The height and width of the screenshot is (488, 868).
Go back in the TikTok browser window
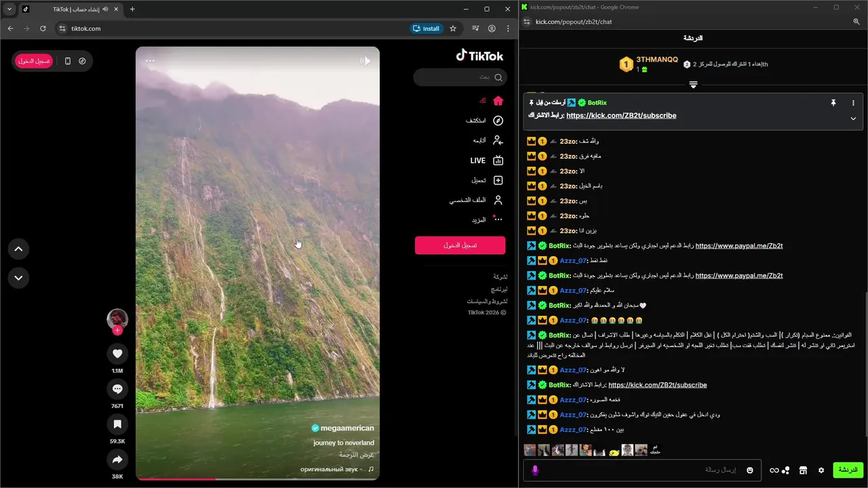(10, 28)
